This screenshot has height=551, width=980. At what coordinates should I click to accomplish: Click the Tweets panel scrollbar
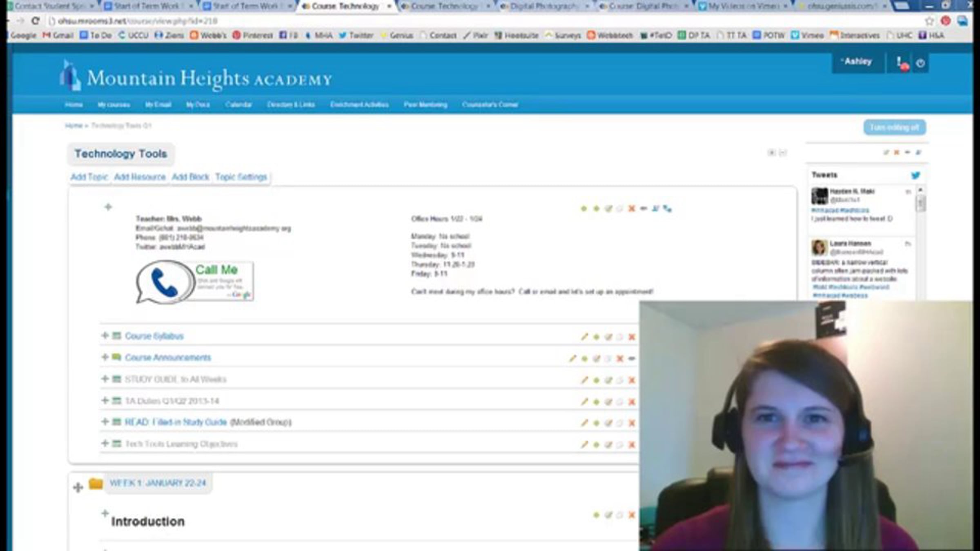(920, 203)
